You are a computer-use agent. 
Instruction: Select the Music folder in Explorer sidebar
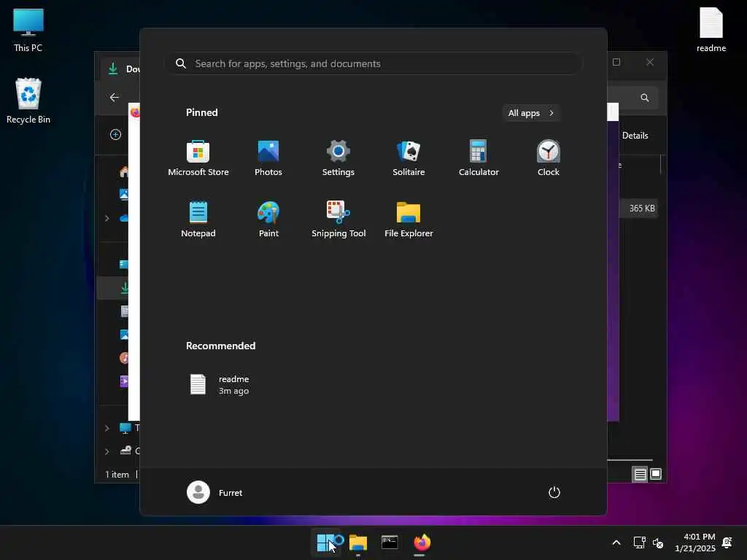(x=124, y=357)
